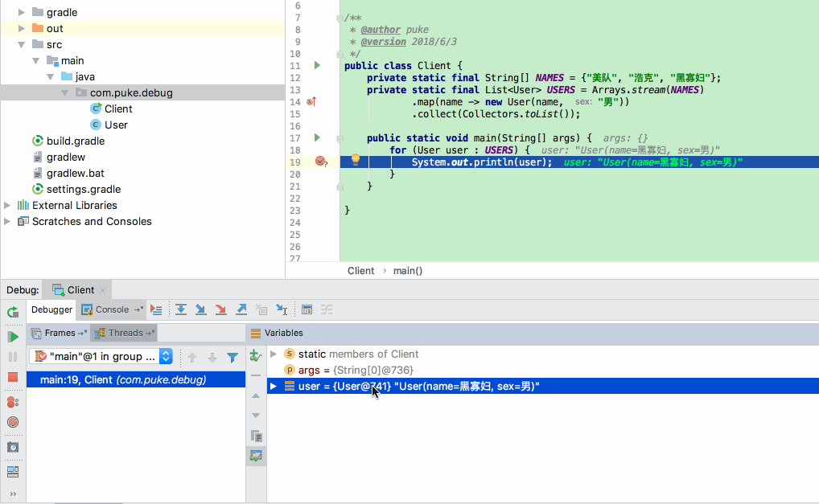Click the Resume Program green arrow

coord(12,336)
